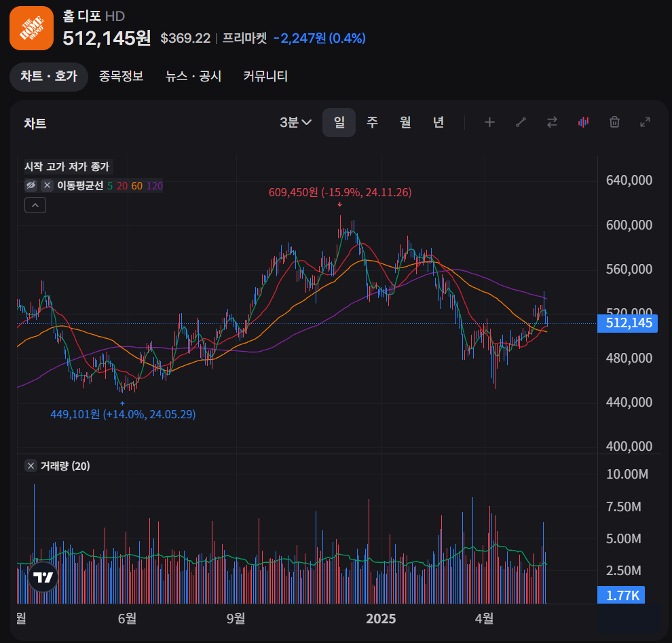Image resolution: width=672 pixels, height=643 pixels.
Task: Click the 시작 고가 저가 종가 label
Action: pyautogui.click(x=67, y=167)
